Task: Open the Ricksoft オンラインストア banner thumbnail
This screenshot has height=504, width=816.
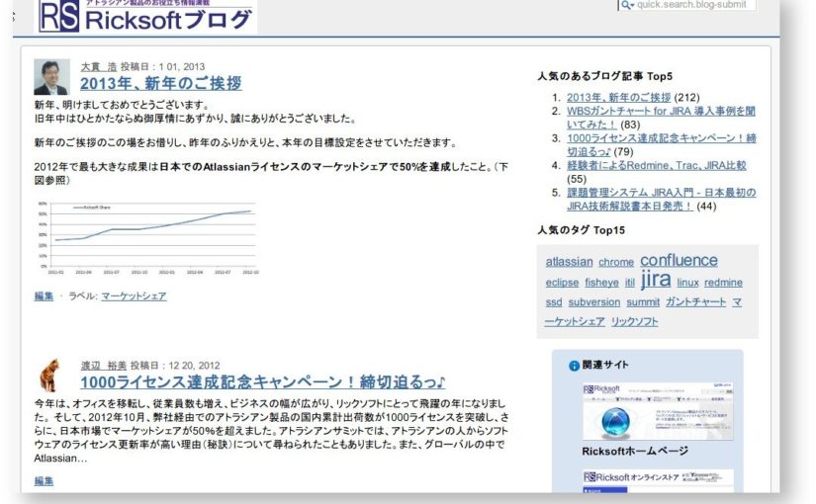Action: coord(658,480)
